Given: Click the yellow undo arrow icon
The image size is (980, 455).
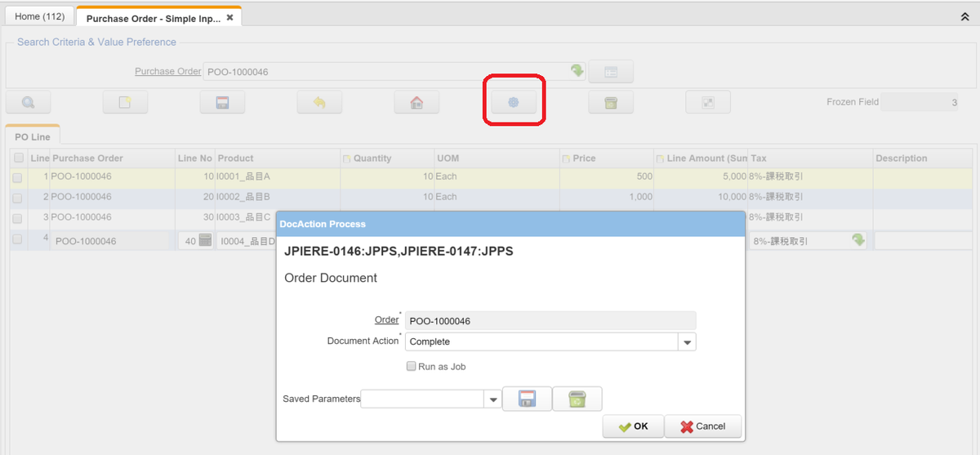Looking at the screenshot, I should (x=319, y=102).
